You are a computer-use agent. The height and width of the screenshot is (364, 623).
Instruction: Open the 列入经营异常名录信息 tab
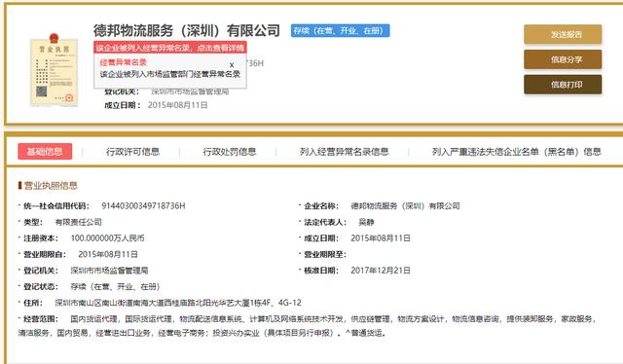click(x=344, y=152)
